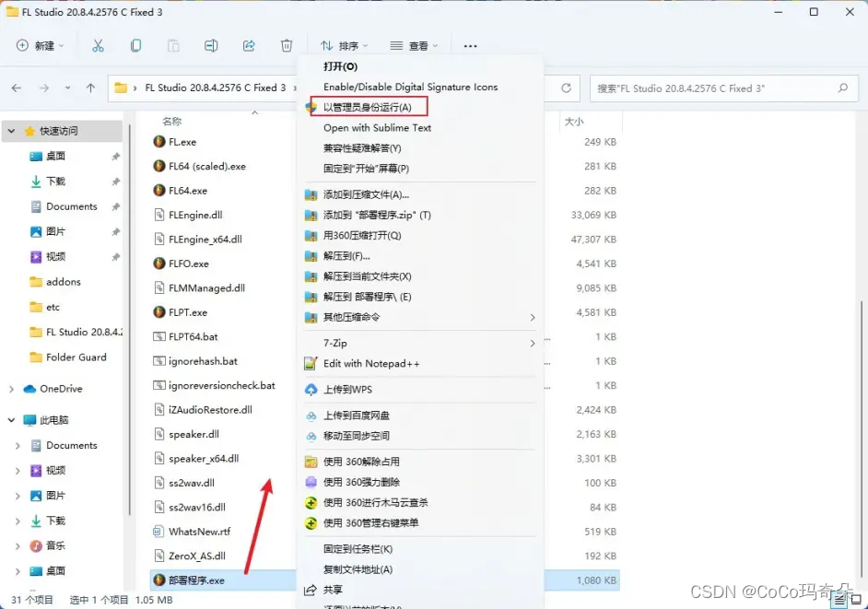The image size is (868, 609).
Task: Open Folder Guard in sidebar
Action: (x=76, y=357)
